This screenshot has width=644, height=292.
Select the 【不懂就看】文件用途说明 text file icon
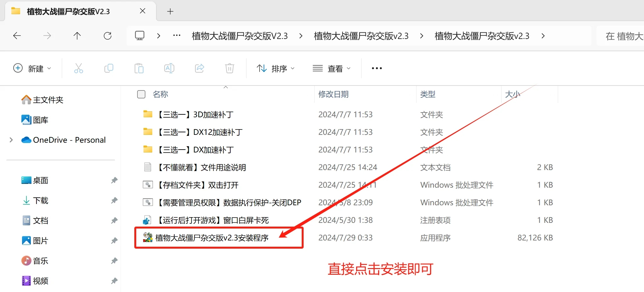point(148,167)
